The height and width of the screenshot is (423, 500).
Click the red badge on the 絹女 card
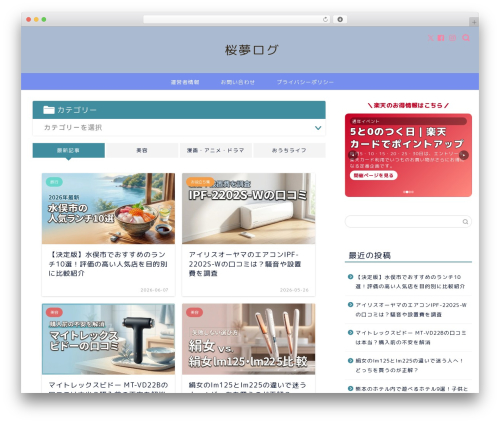[194, 312]
